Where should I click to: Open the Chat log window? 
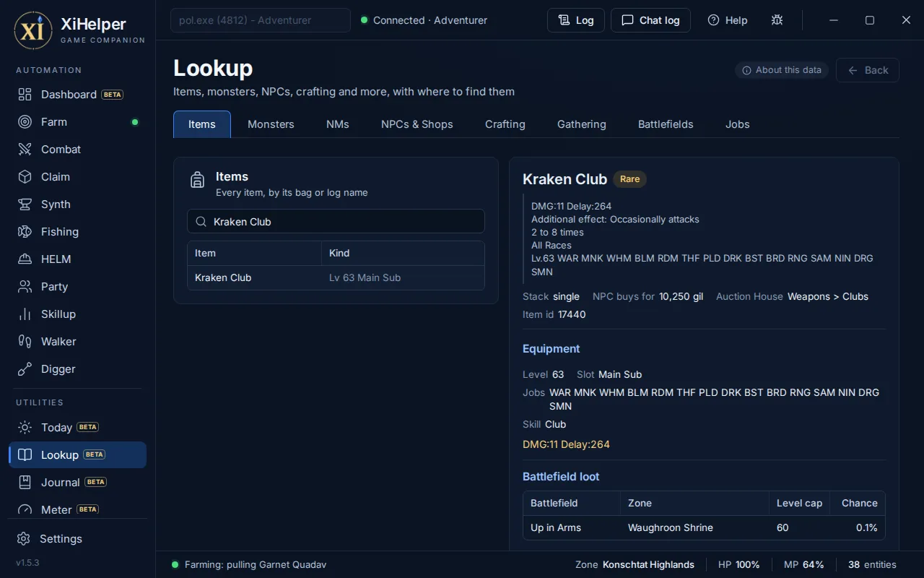[650, 20]
